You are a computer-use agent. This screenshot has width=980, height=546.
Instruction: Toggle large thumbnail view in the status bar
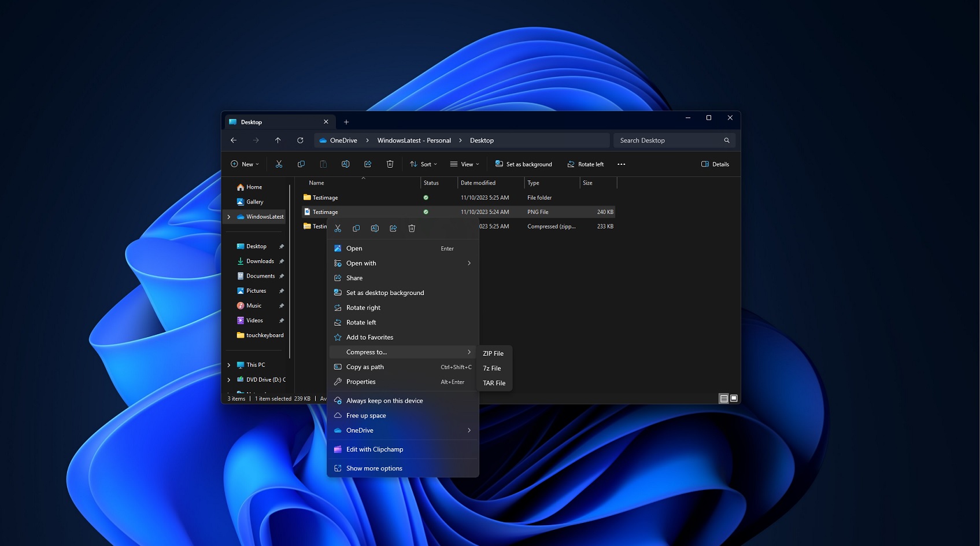click(733, 398)
